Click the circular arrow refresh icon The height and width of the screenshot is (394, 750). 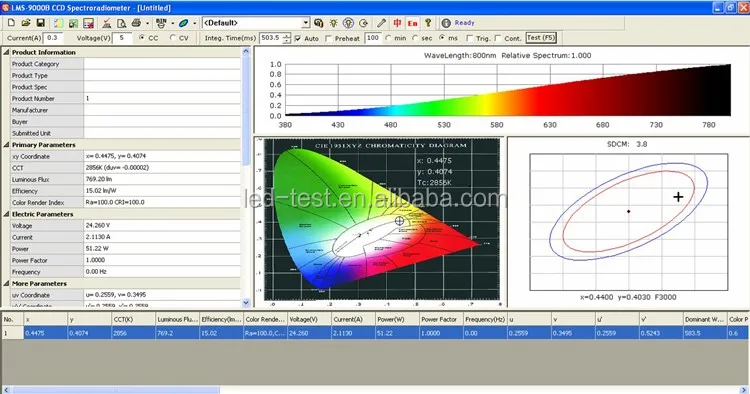pyautogui.click(x=363, y=23)
